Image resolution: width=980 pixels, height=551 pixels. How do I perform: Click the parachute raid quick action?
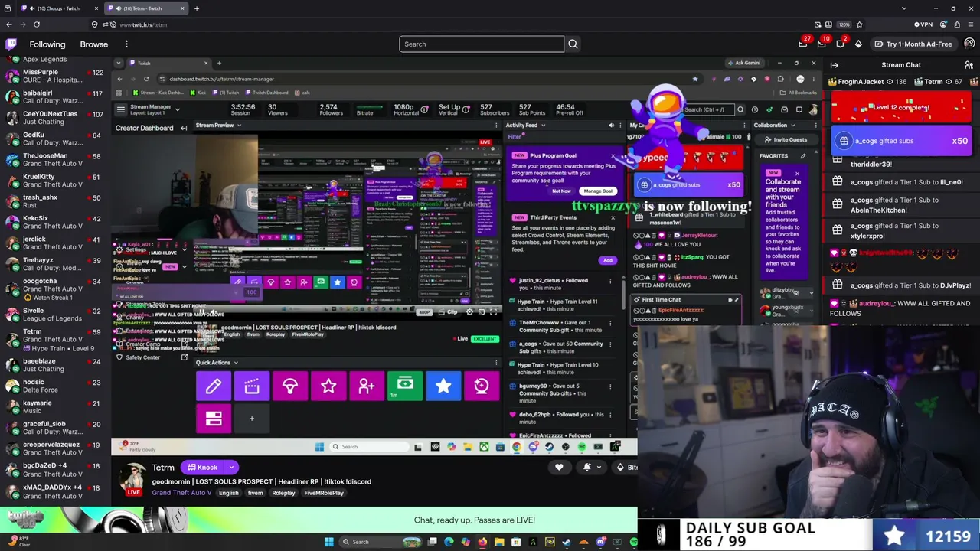click(x=290, y=386)
